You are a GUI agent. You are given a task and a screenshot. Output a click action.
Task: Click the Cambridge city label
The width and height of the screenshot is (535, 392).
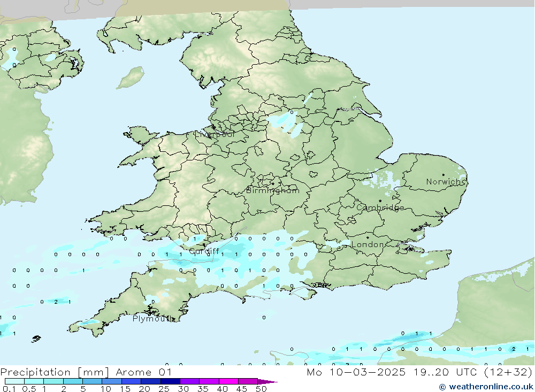380,208
